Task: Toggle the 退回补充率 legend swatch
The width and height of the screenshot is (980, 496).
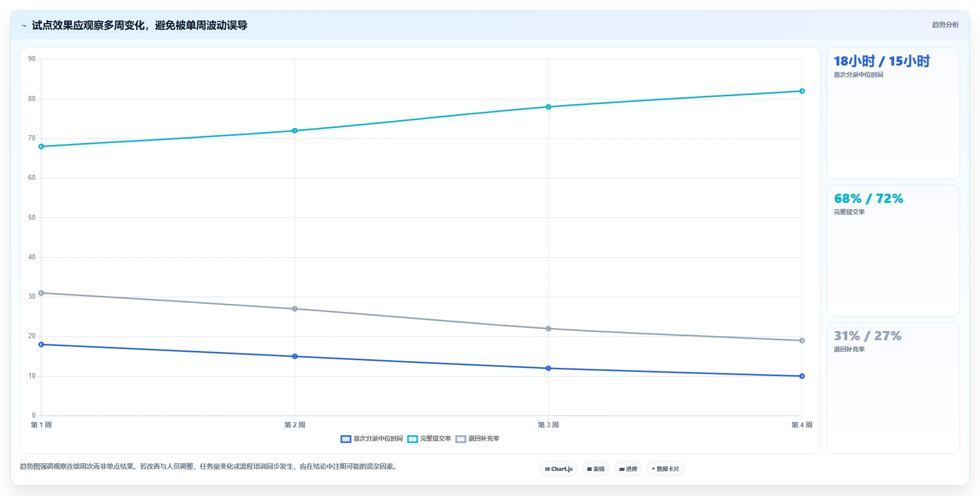Action: click(461, 439)
